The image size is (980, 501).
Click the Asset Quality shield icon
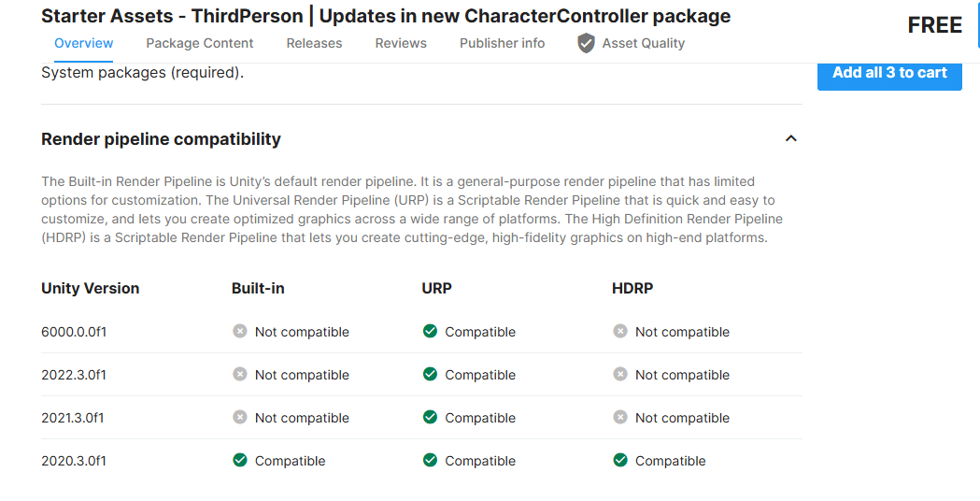pyautogui.click(x=586, y=43)
